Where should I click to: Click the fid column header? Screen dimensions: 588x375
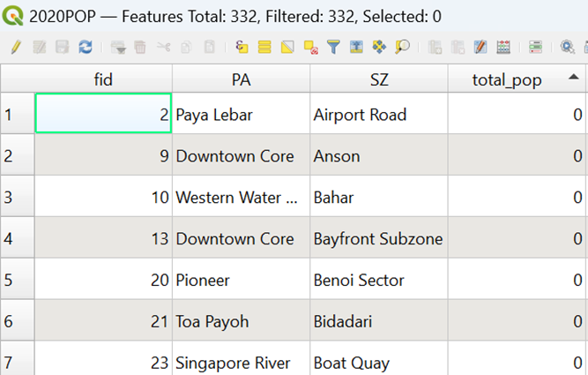(x=103, y=80)
